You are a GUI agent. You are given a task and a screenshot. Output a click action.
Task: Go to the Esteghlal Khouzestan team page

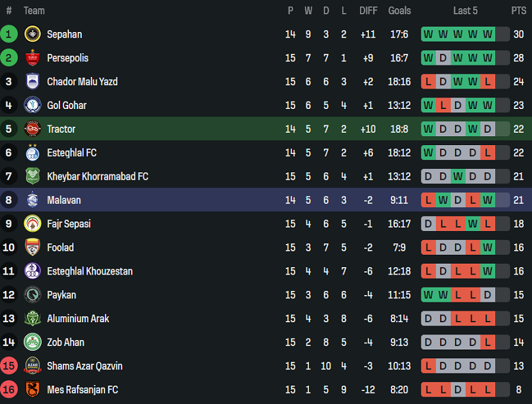[90, 271]
